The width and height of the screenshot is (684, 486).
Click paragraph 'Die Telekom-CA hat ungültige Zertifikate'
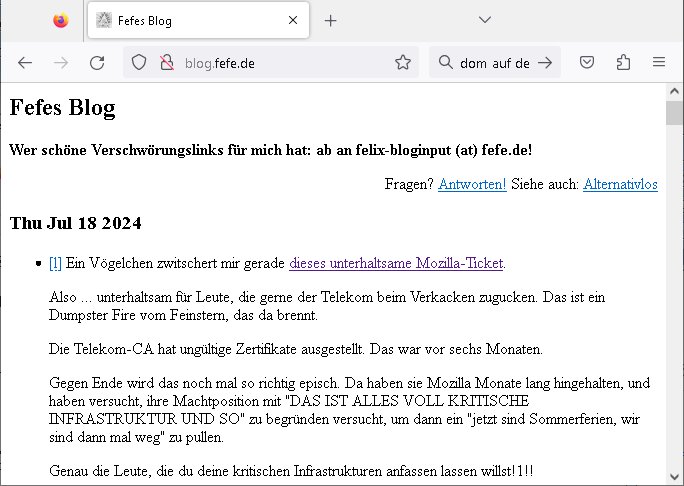point(296,349)
